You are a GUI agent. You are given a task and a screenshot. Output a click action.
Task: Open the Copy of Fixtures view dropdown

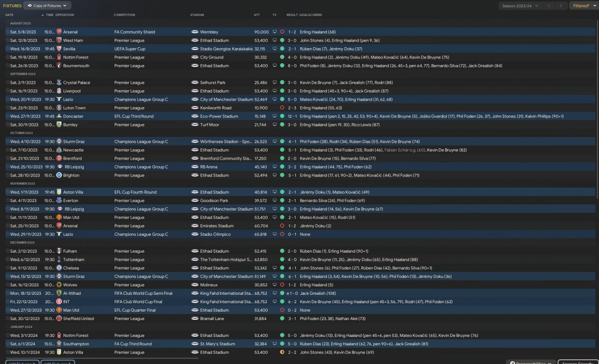(x=47, y=6)
